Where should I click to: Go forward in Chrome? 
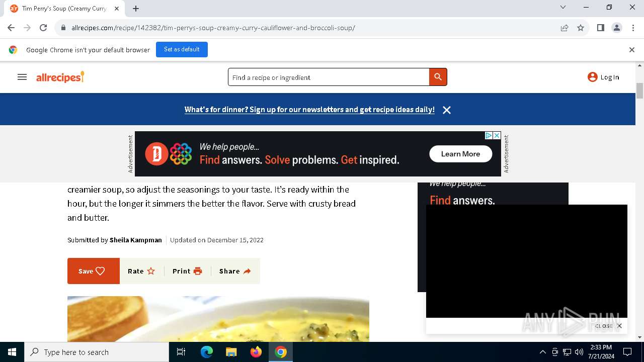tap(27, 28)
